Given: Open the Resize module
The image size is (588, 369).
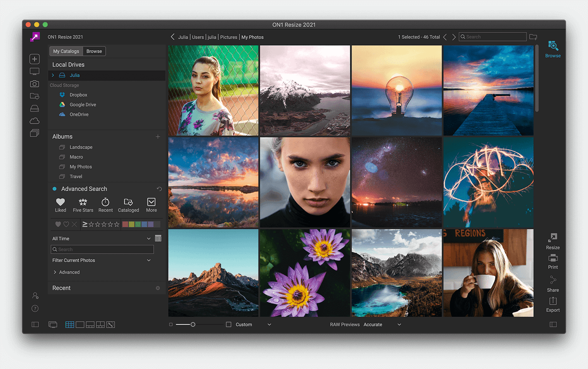Looking at the screenshot, I should (553, 241).
